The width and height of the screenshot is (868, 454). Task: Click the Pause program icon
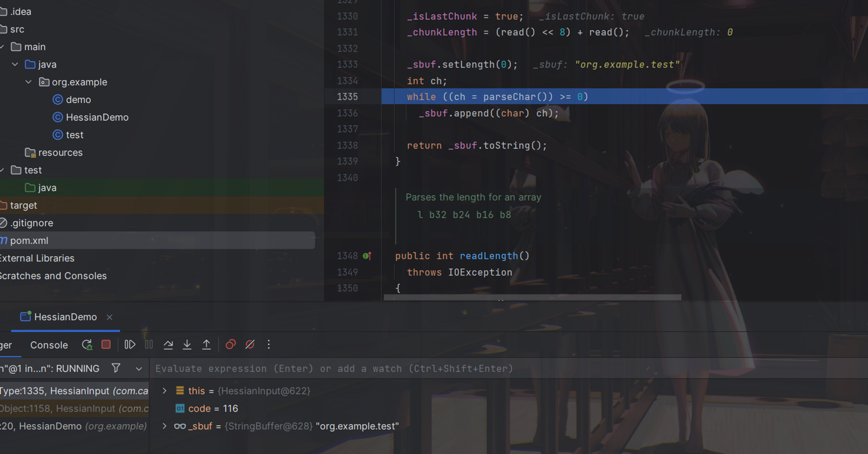click(x=149, y=344)
